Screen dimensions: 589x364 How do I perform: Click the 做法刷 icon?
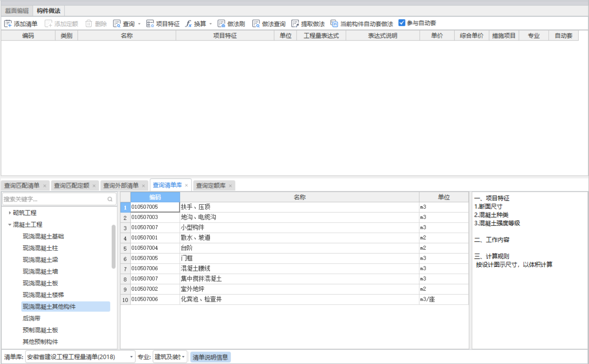click(x=222, y=24)
